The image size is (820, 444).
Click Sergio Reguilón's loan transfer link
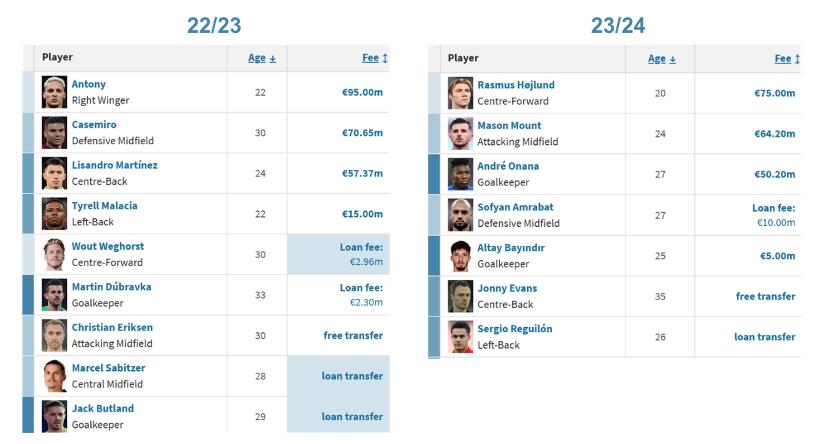[765, 337]
